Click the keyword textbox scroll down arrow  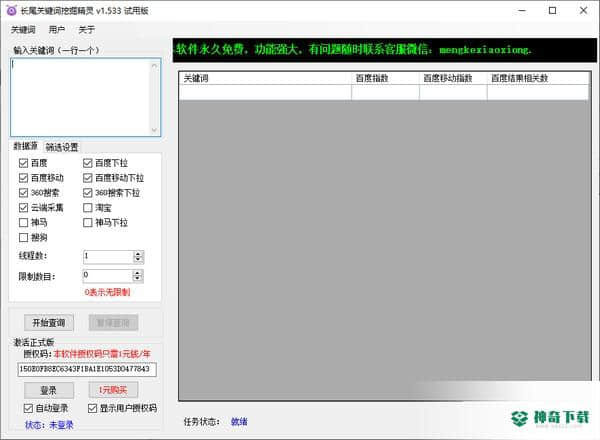[154, 130]
